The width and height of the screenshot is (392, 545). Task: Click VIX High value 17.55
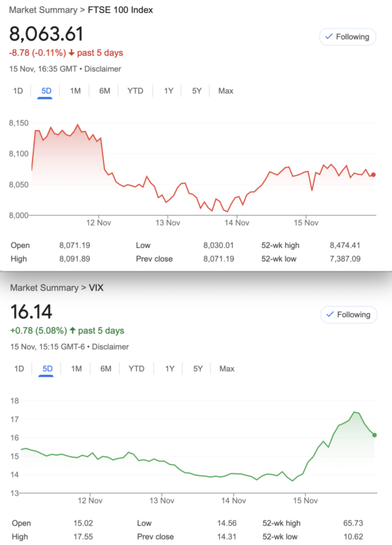pyautogui.click(x=83, y=537)
